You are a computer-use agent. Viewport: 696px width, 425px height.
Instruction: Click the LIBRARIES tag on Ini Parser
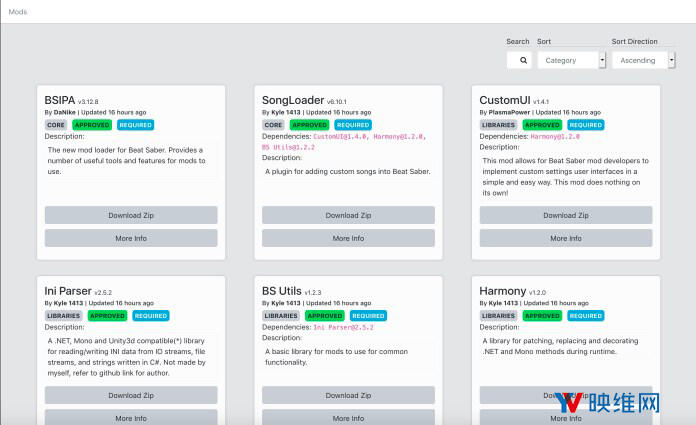pyautogui.click(x=64, y=315)
